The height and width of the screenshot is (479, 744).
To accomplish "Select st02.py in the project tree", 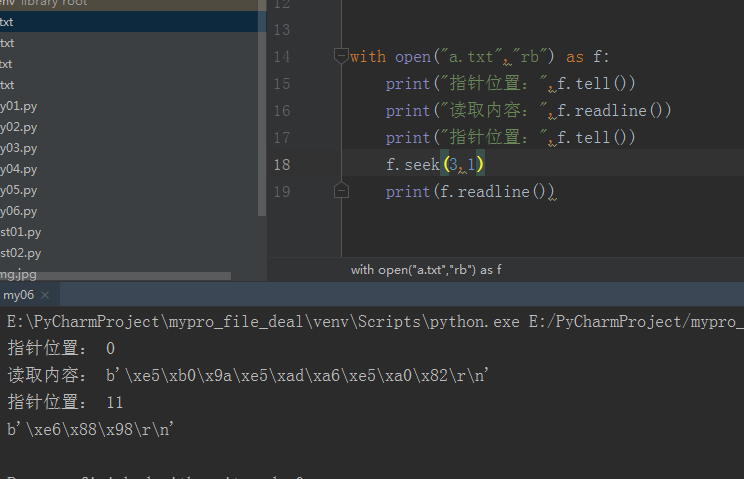I will coord(20,253).
